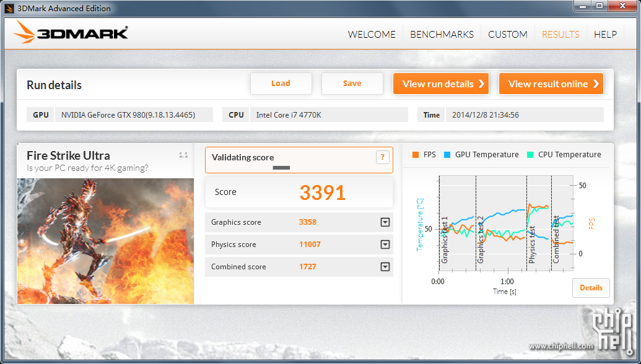
Task: Select the RESULTS tab
Action: click(560, 34)
